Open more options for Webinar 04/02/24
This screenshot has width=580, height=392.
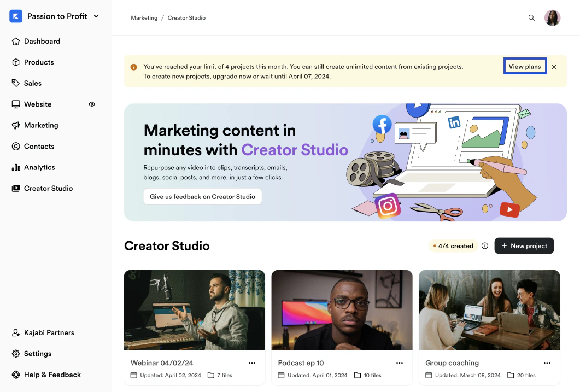click(252, 363)
